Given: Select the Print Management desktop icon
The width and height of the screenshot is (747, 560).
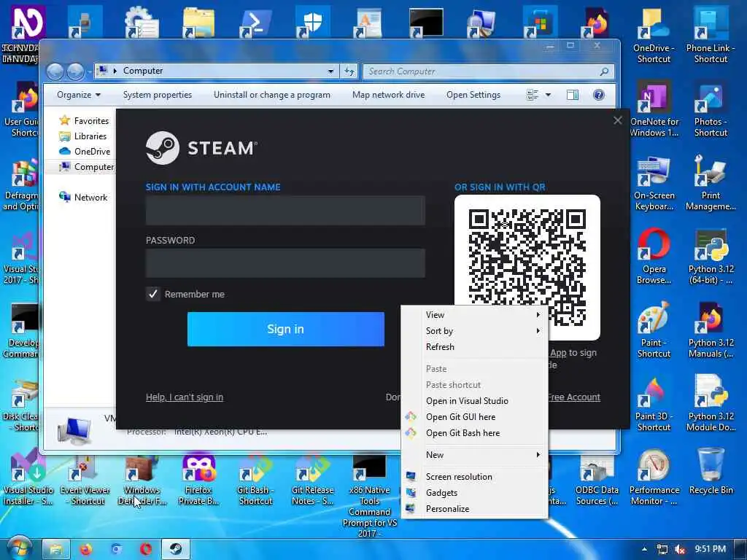Looking at the screenshot, I should coord(711,183).
